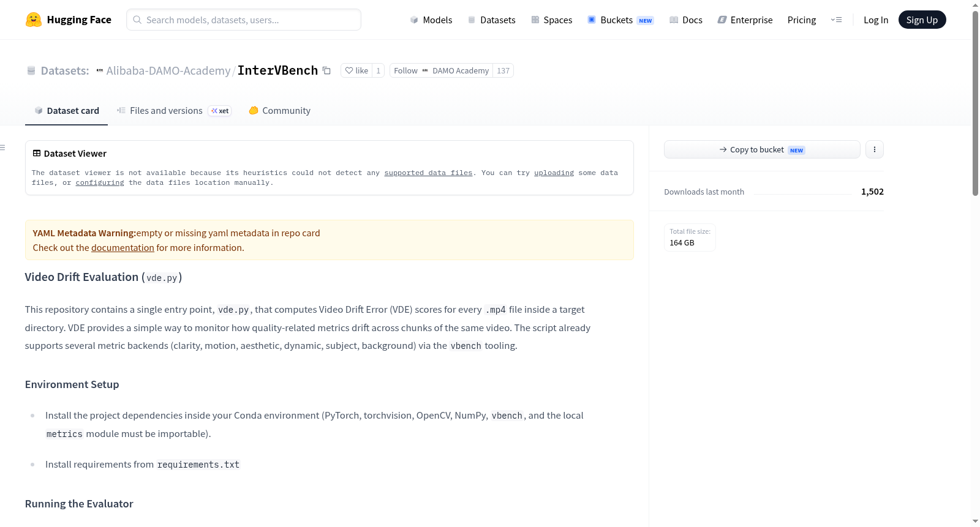Image resolution: width=980 pixels, height=527 pixels.
Task: Click Copy to bucket button
Action: pyautogui.click(x=762, y=149)
